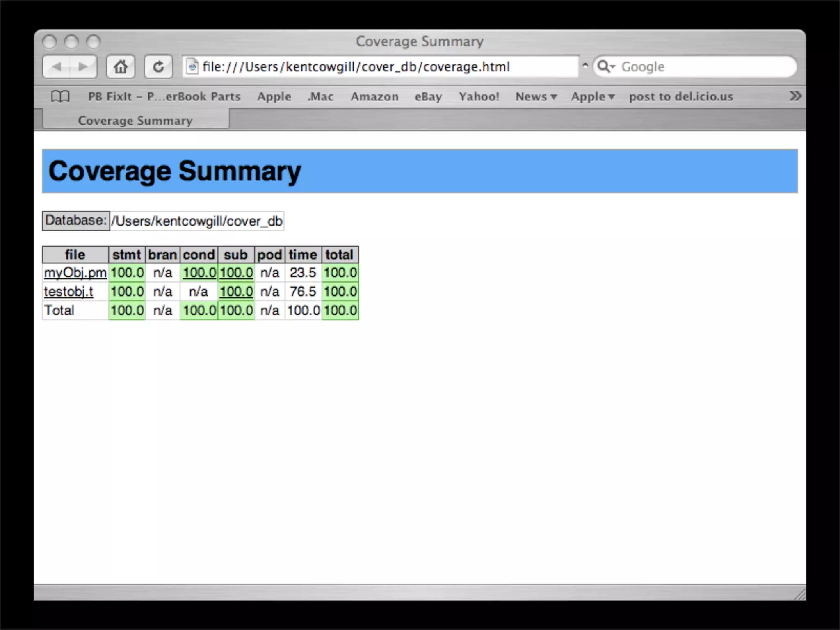This screenshot has height=630, width=840.
Task: Click the pod column header
Action: (270, 255)
